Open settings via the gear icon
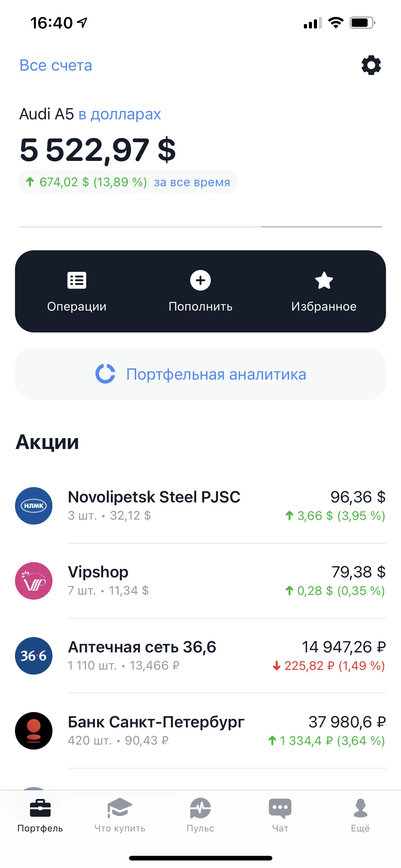This screenshot has height=868, width=401. (x=371, y=65)
